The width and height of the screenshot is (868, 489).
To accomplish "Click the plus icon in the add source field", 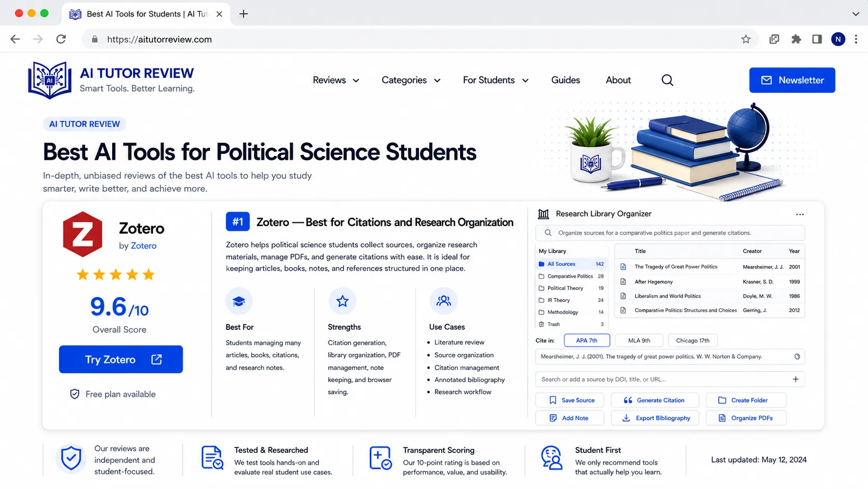I will (x=796, y=379).
